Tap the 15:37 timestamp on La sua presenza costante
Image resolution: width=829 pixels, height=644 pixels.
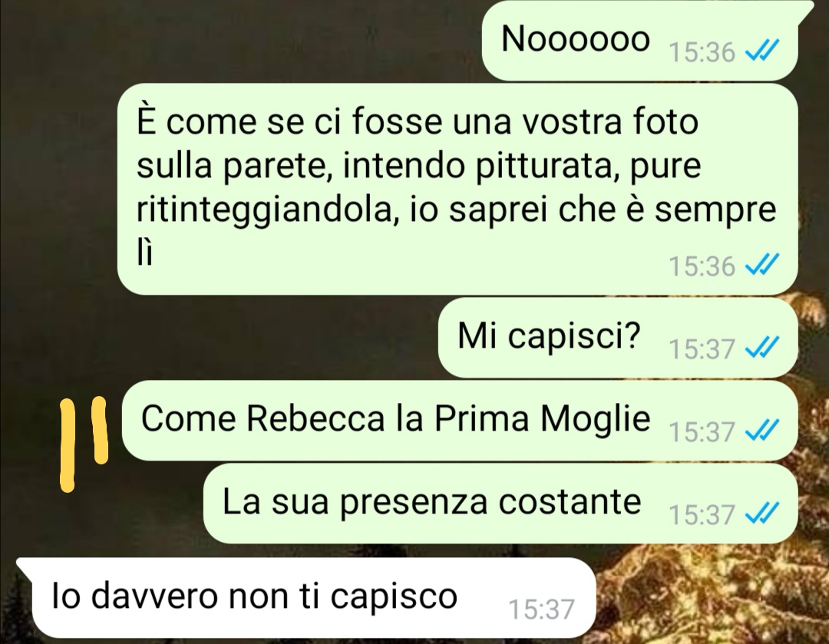(702, 514)
